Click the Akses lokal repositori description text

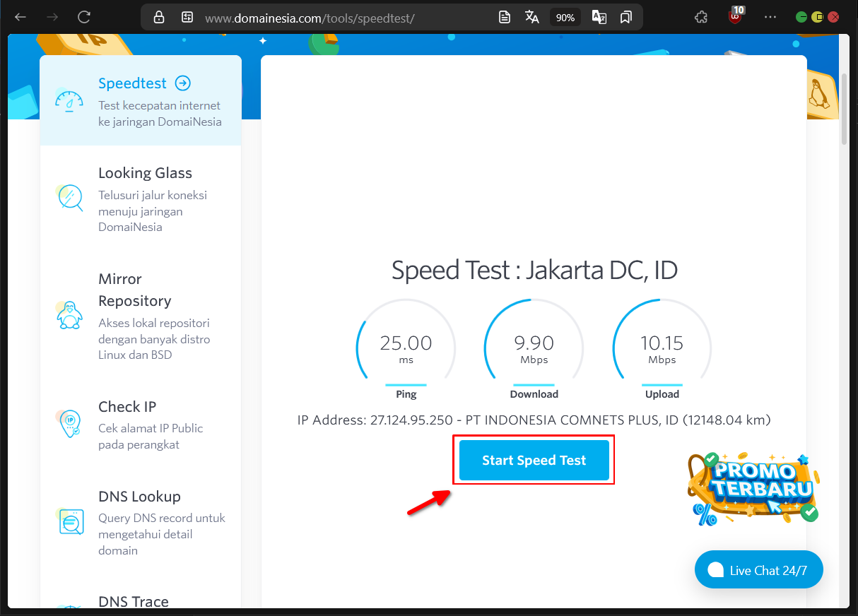coord(154,339)
